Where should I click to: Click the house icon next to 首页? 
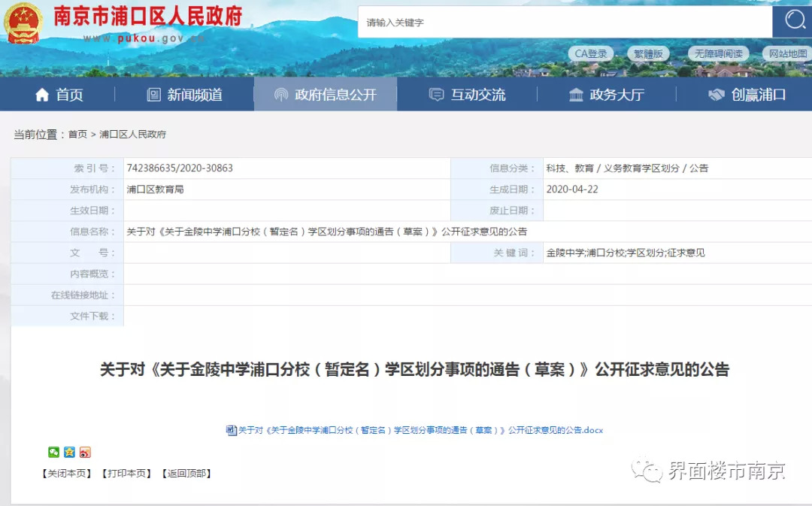[42, 94]
